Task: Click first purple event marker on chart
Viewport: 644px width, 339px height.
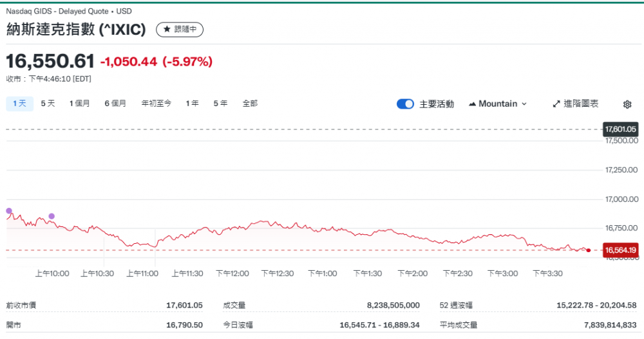Action: (9, 211)
